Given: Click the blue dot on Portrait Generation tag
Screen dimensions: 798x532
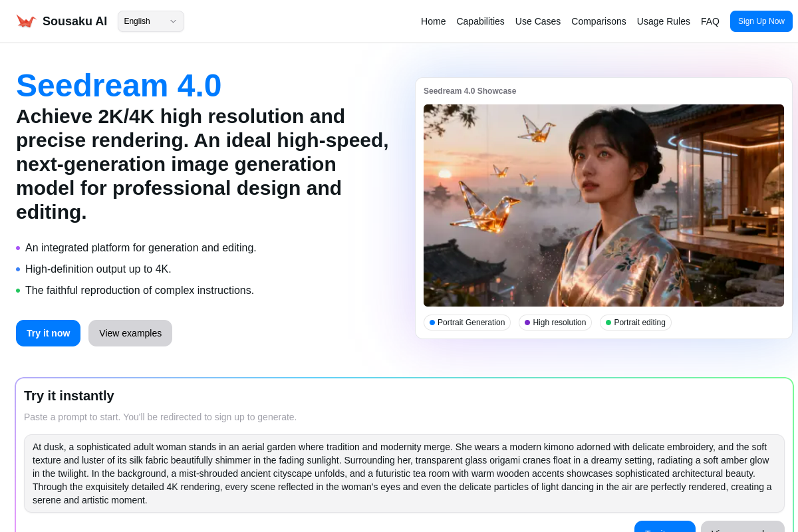Looking at the screenshot, I should [x=432, y=323].
